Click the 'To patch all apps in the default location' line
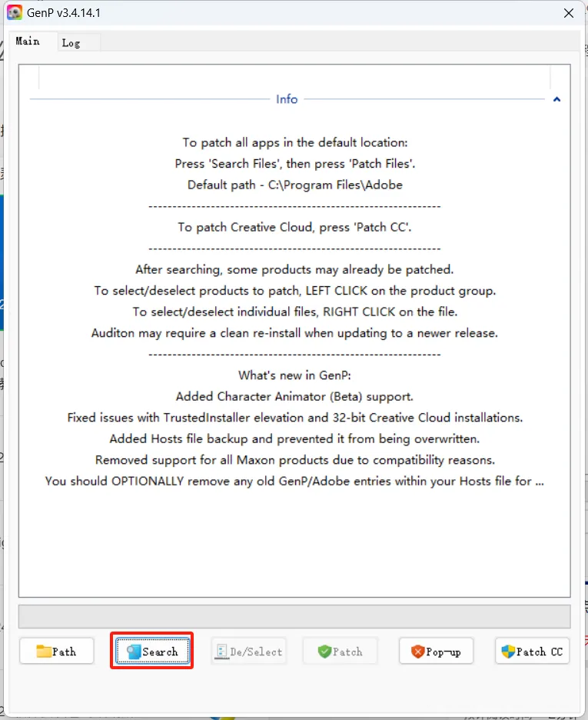 pos(295,142)
